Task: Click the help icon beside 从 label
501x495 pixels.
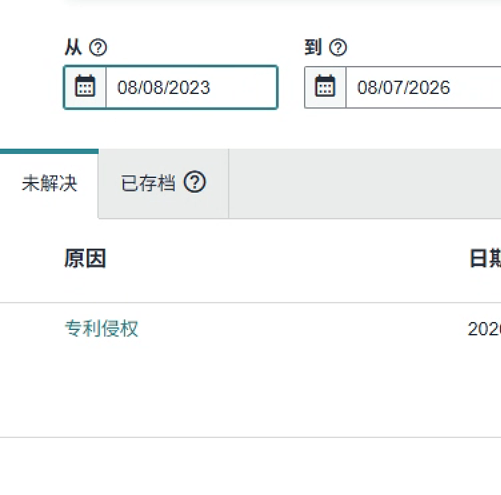Action: [98, 47]
